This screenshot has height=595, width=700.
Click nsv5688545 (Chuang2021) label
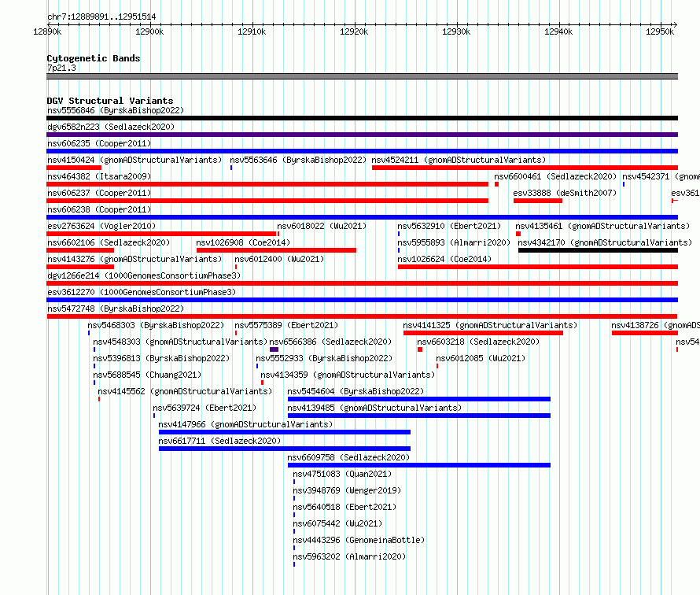pos(147,375)
